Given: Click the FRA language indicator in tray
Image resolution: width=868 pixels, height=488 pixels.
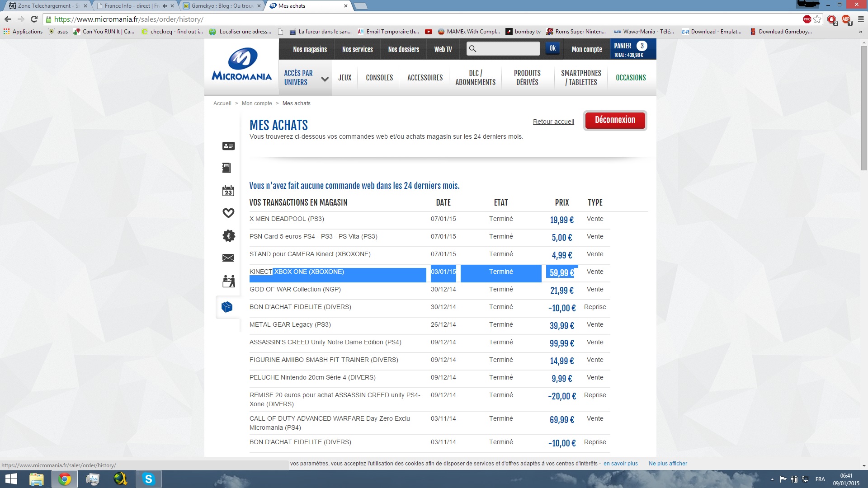Looking at the screenshot, I should click(x=820, y=479).
